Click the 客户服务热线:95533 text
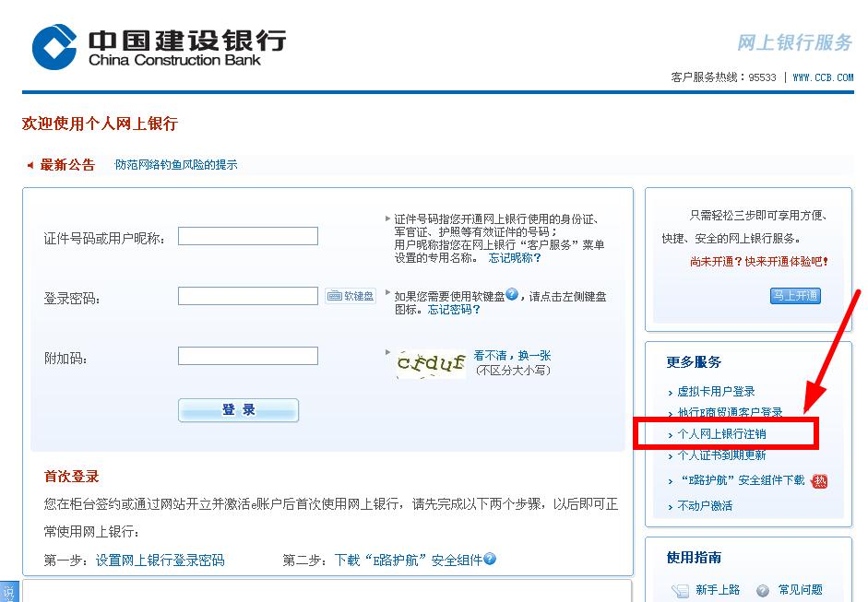This screenshot has width=868, height=602. point(723,77)
